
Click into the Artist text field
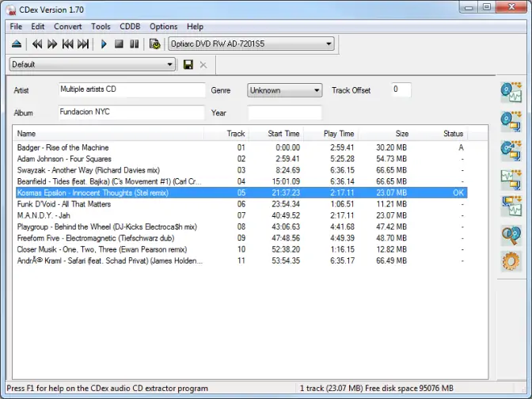click(x=131, y=90)
